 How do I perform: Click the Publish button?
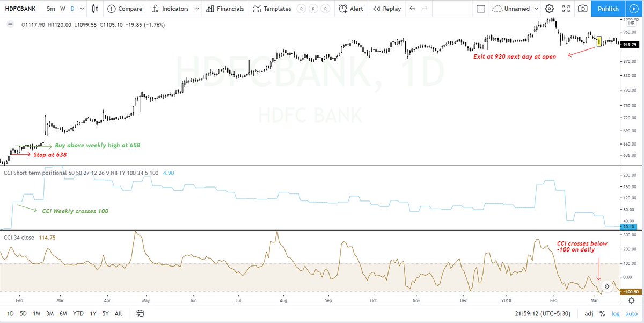click(x=608, y=9)
